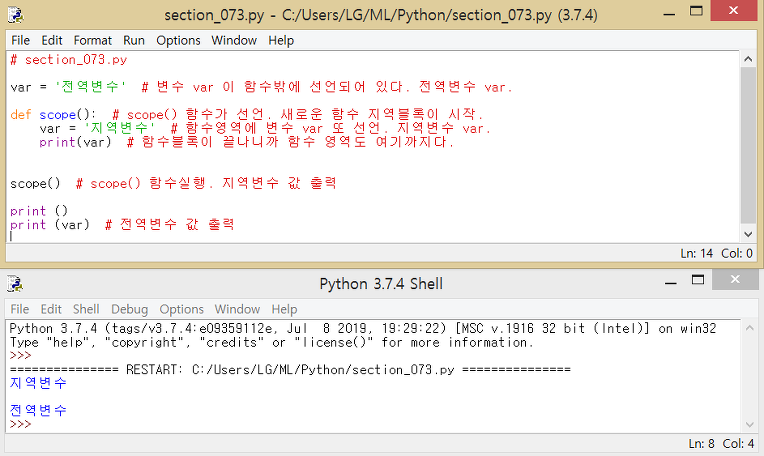Click editor scrollbar down arrow

pyautogui.click(x=748, y=234)
